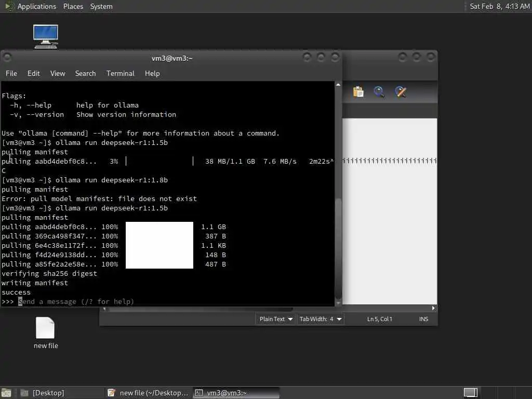Click the ollama prompt 'Send a message' input
This screenshot has width=532, height=399.
tap(76, 302)
